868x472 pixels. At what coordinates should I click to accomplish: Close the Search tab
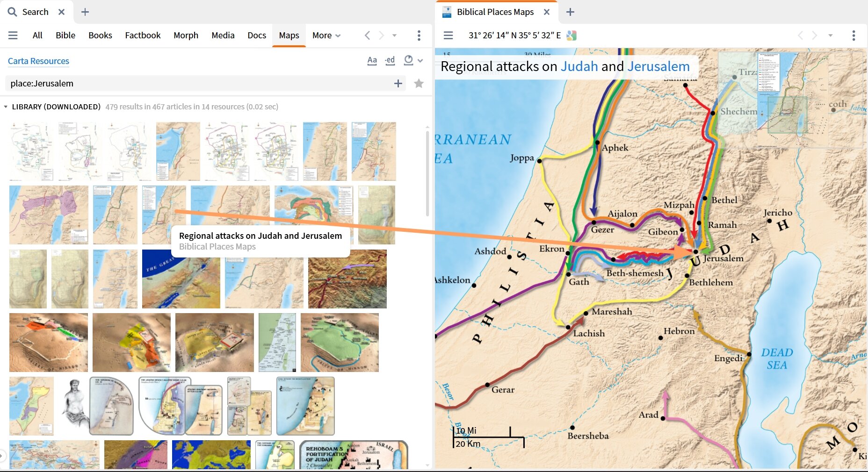pos(61,12)
